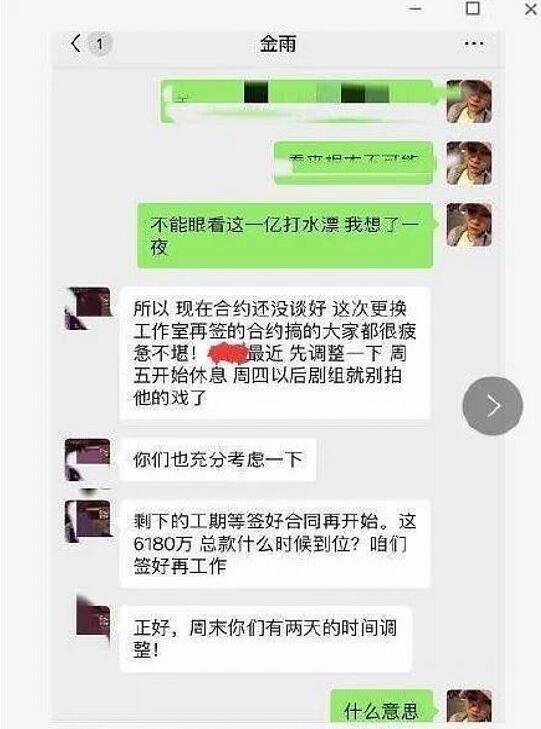Viewport: 541px width, 729px height.
Task: Select the 你们也充分考虑一下 message bubble
Action: 218,460
